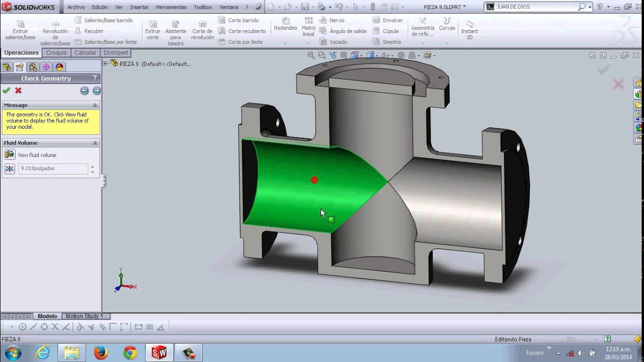Click the Previous View icon
The width and height of the screenshot is (644, 362).
pyautogui.click(x=333, y=55)
